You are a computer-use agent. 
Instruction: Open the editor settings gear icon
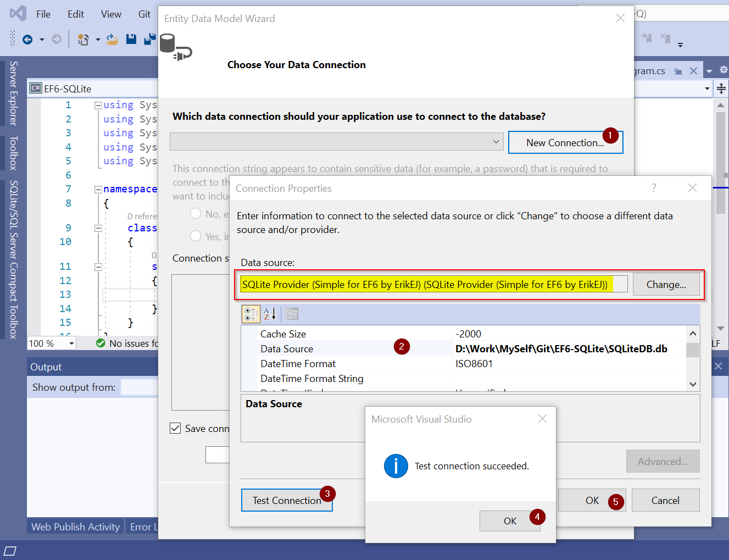pyautogui.click(x=724, y=70)
